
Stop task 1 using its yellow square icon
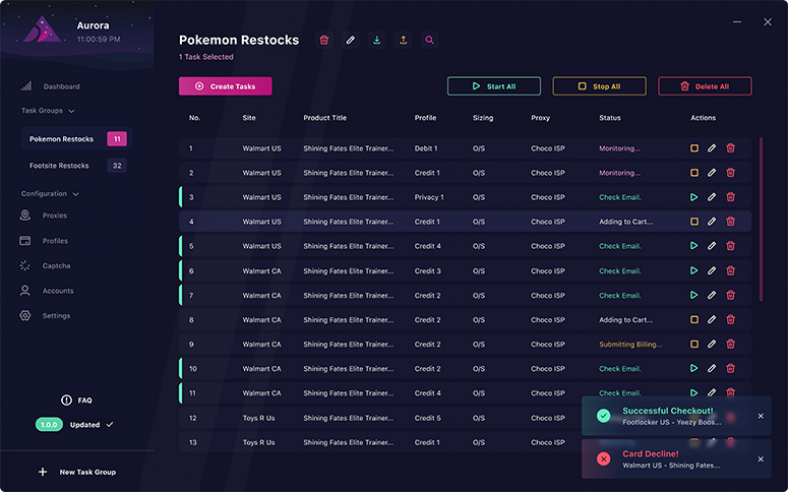click(x=694, y=148)
